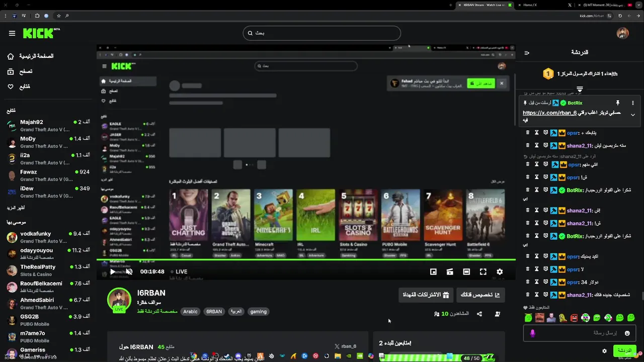Expand show more followed channels

(x=16, y=208)
